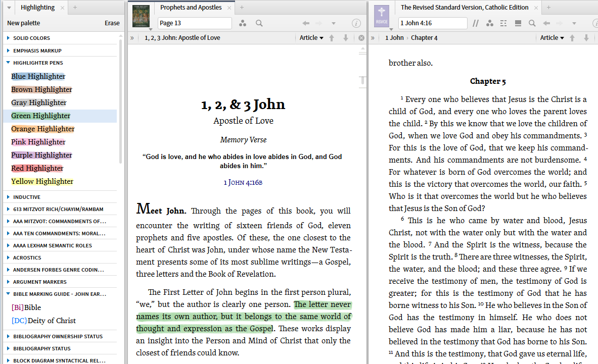Select the Gray Highlighter

click(38, 103)
